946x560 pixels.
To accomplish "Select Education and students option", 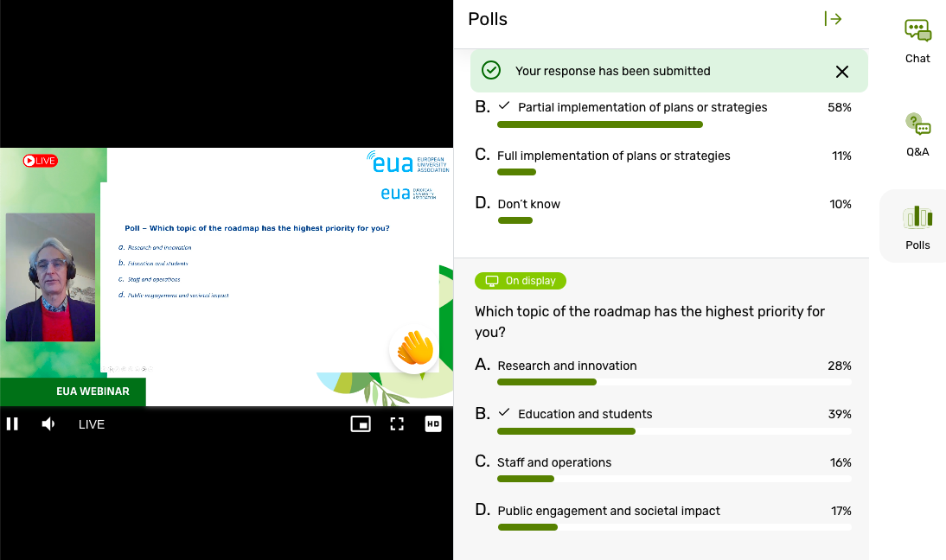I will coord(663,420).
